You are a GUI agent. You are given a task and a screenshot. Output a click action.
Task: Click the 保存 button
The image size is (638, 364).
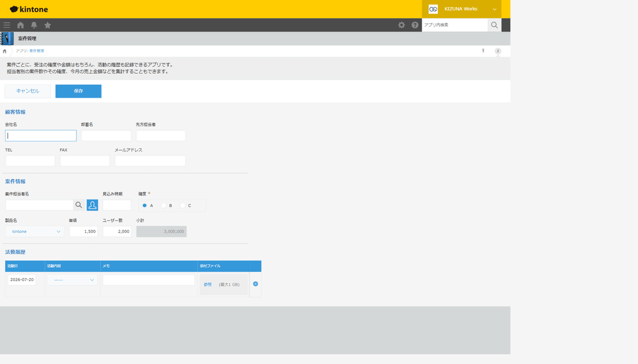coord(78,91)
